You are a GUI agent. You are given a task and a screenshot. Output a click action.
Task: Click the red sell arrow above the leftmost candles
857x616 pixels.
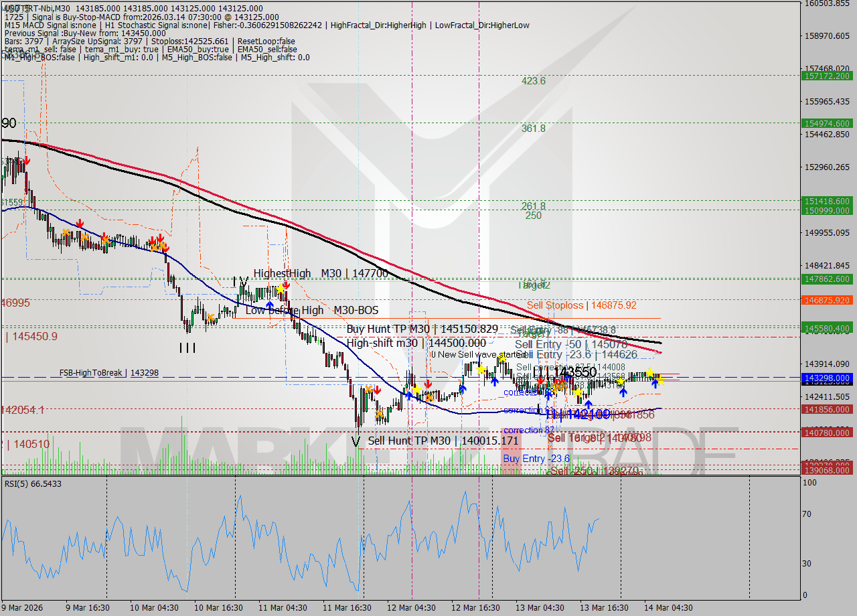(x=27, y=161)
